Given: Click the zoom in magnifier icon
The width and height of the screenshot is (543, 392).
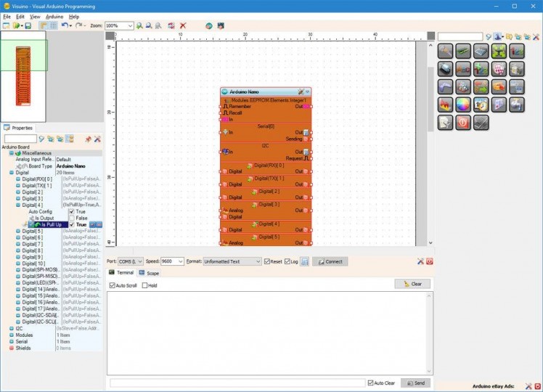Looking at the screenshot, I should point(141,25).
